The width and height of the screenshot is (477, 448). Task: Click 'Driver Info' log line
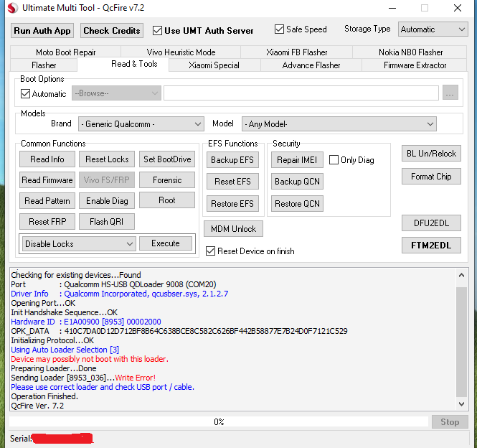[x=120, y=294]
